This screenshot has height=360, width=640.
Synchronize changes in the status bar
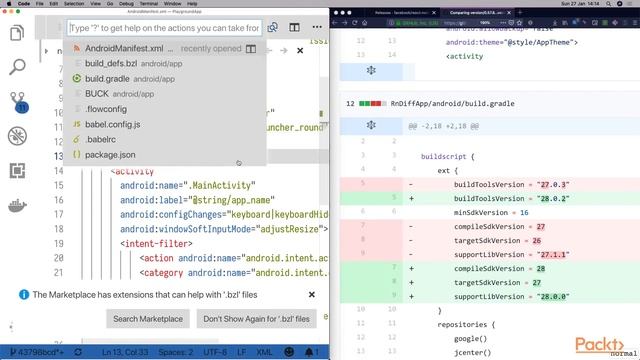(78, 352)
